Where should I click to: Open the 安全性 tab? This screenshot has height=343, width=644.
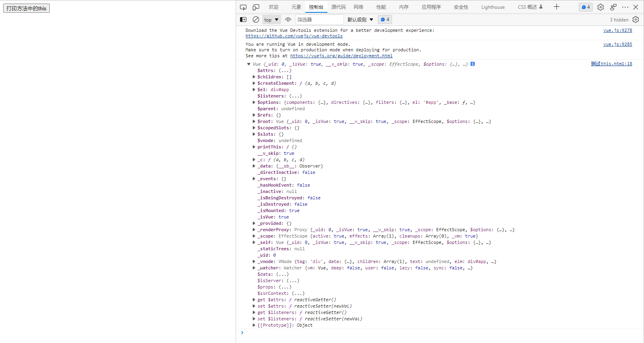461,7
